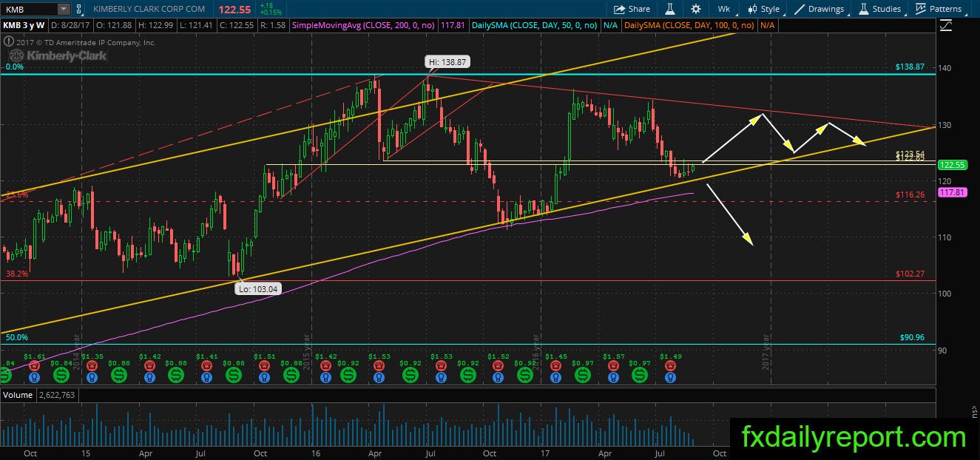Click the 'KMB 3 y W' chart label

click(x=24, y=25)
